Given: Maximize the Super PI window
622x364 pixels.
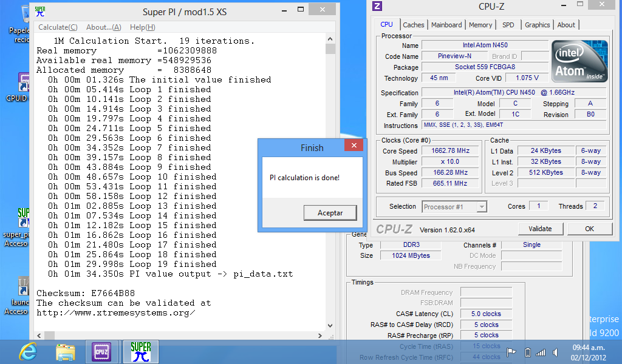Looking at the screenshot, I should coord(301,10).
